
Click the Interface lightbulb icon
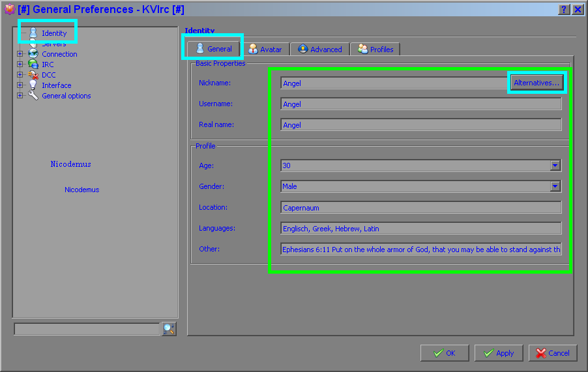pyautogui.click(x=33, y=85)
